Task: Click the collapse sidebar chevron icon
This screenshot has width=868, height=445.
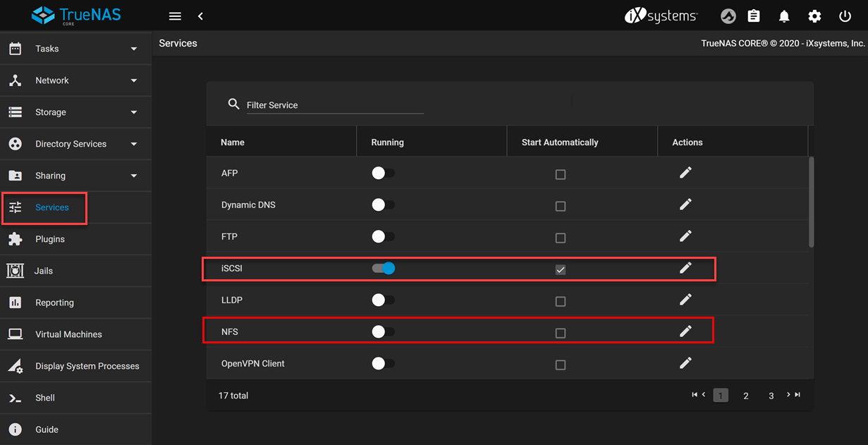Action: [x=201, y=16]
